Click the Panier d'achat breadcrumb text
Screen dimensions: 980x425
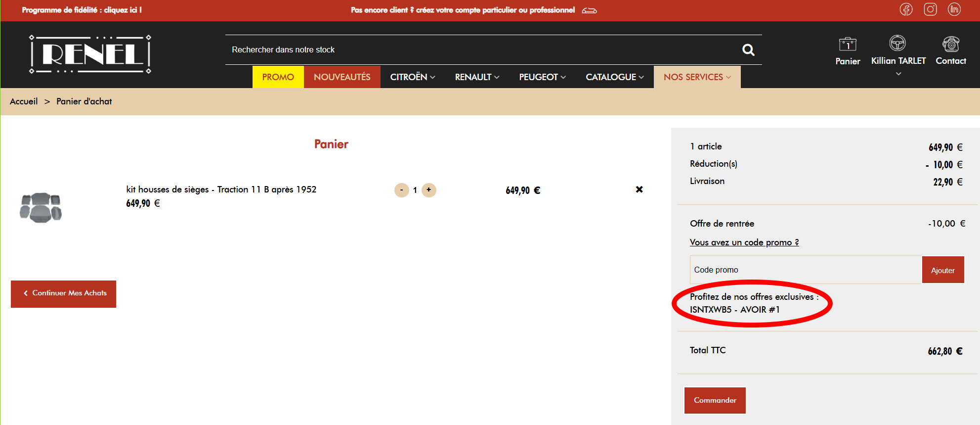pyautogui.click(x=84, y=101)
